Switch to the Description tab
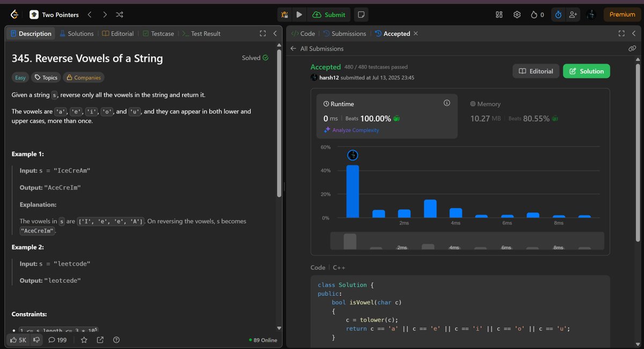The image size is (644, 349). [x=31, y=33]
